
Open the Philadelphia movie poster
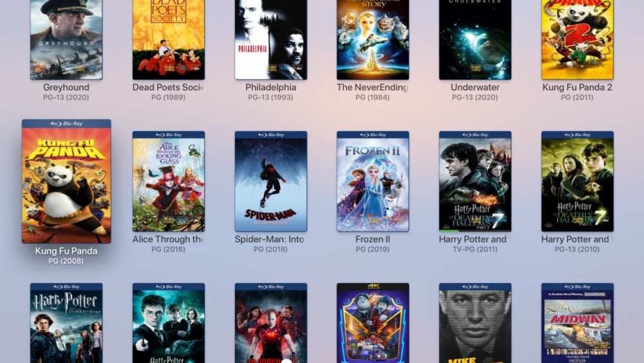[270, 39]
